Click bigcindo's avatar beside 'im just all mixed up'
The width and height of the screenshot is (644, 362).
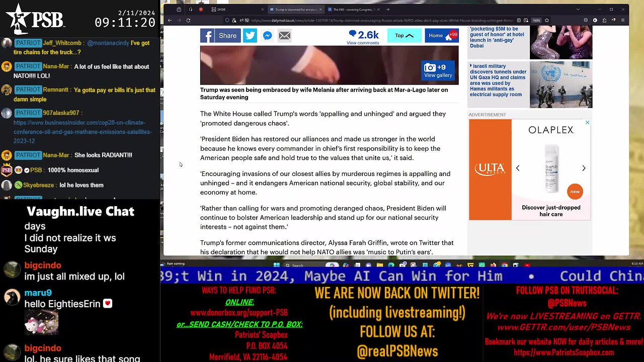click(x=12, y=270)
